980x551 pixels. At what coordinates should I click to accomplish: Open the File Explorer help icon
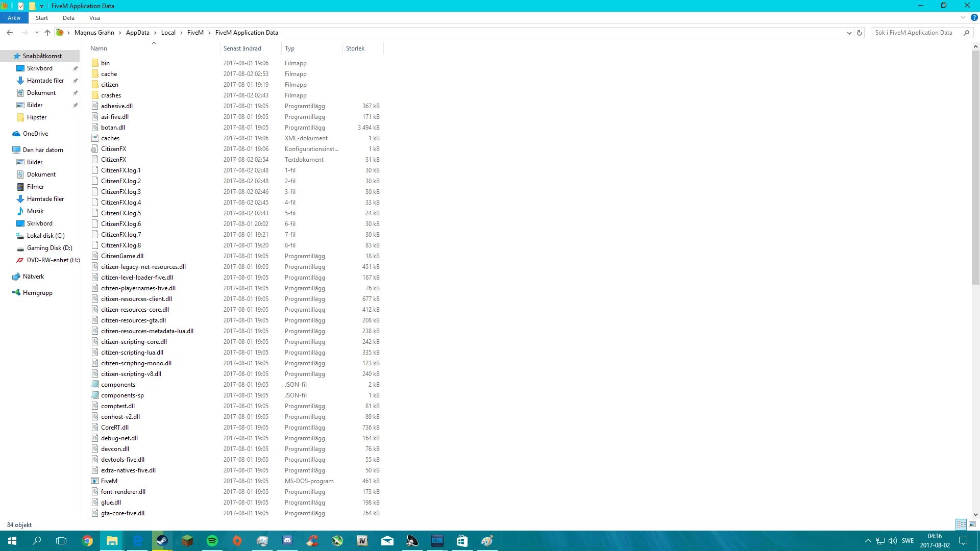[974, 17]
